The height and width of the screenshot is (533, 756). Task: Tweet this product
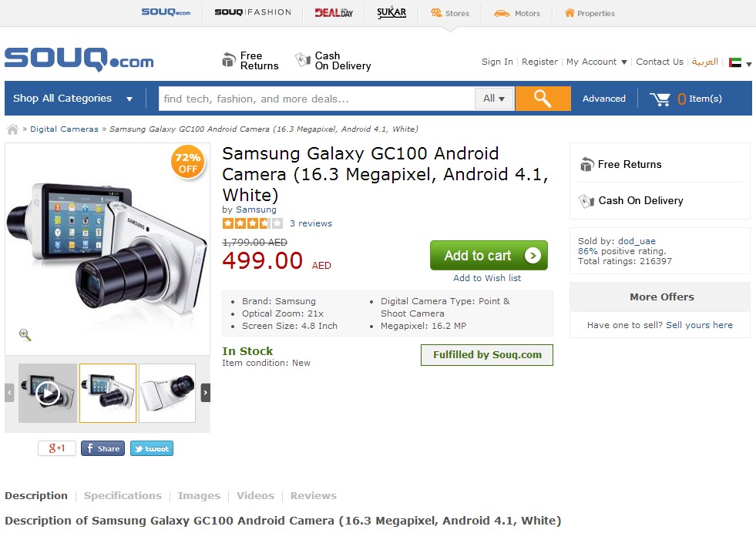click(x=152, y=448)
